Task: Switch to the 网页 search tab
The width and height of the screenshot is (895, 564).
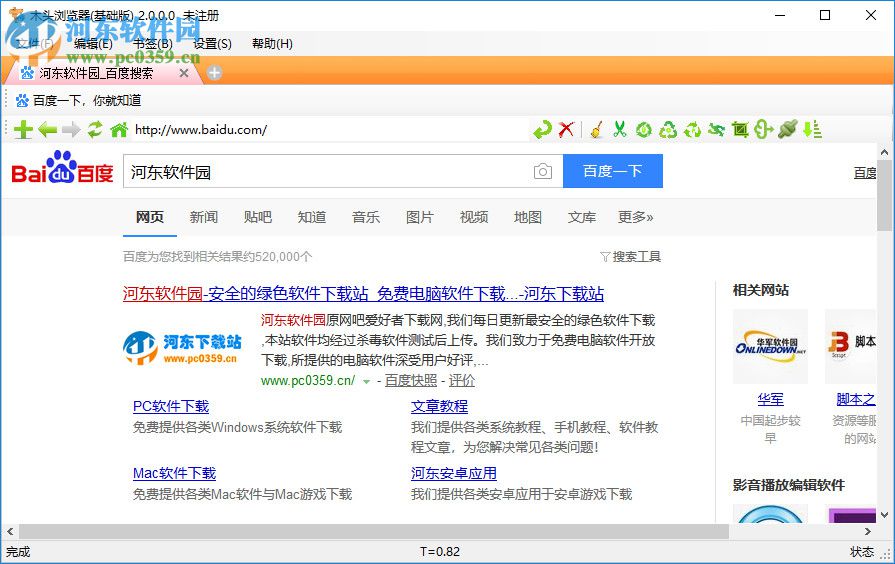Action: click(x=150, y=217)
